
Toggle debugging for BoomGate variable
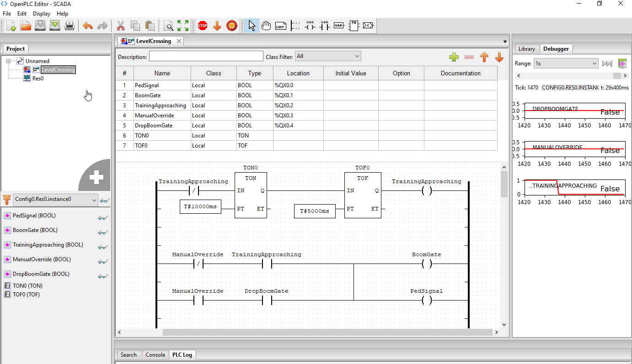click(103, 232)
